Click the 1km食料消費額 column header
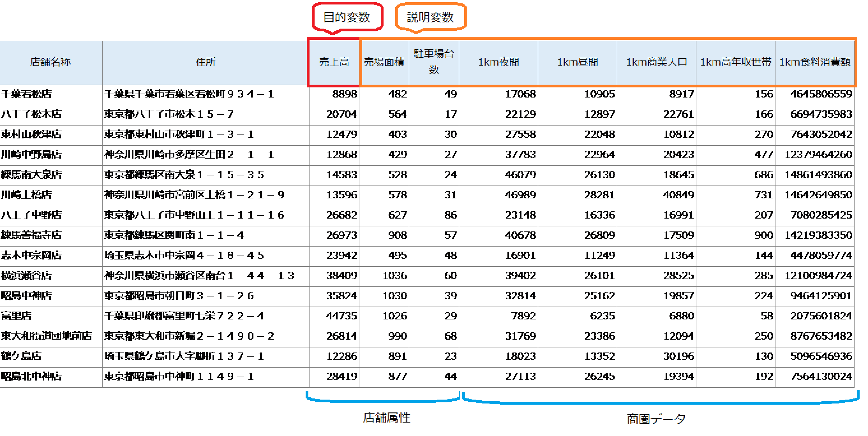 tap(815, 62)
